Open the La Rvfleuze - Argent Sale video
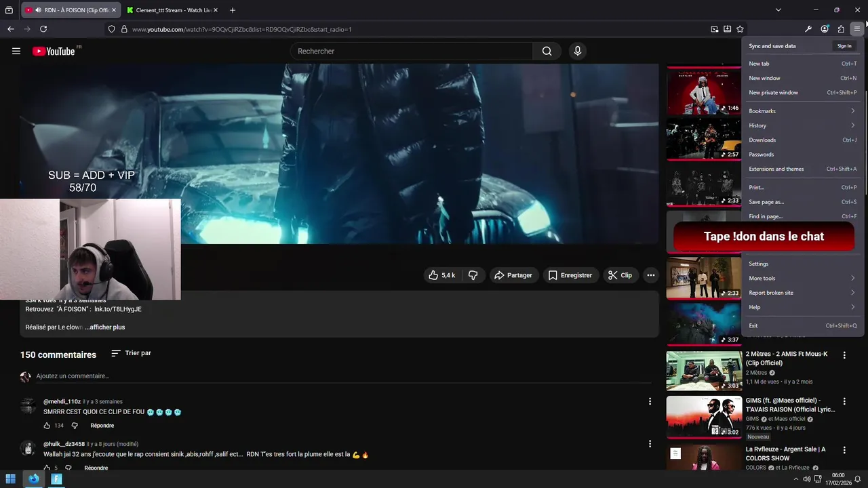The image size is (868, 488). [786, 453]
